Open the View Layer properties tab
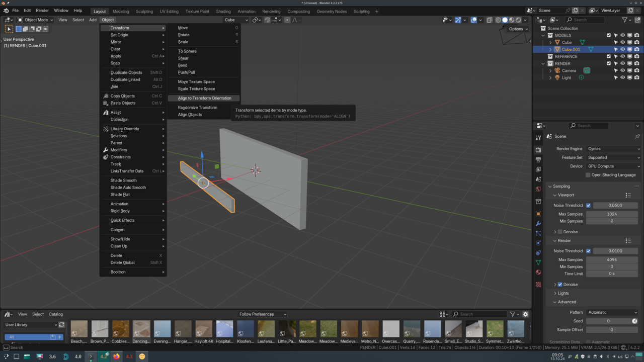Viewport: 644px width, 362px height. pos(538,169)
